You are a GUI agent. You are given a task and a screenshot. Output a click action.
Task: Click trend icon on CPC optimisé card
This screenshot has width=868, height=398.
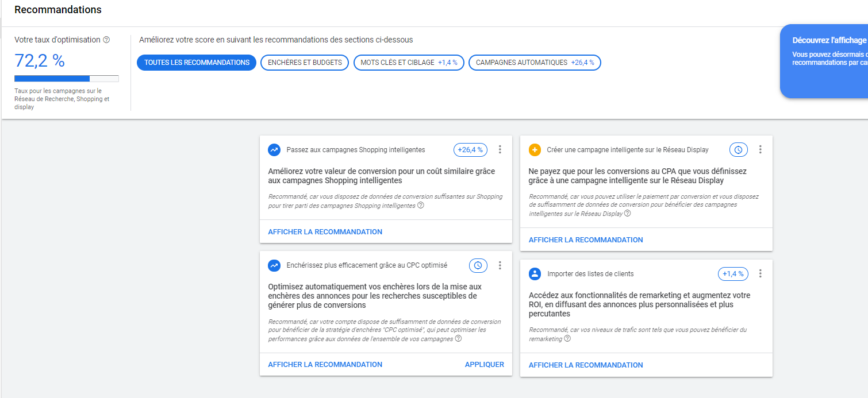(274, 266)
